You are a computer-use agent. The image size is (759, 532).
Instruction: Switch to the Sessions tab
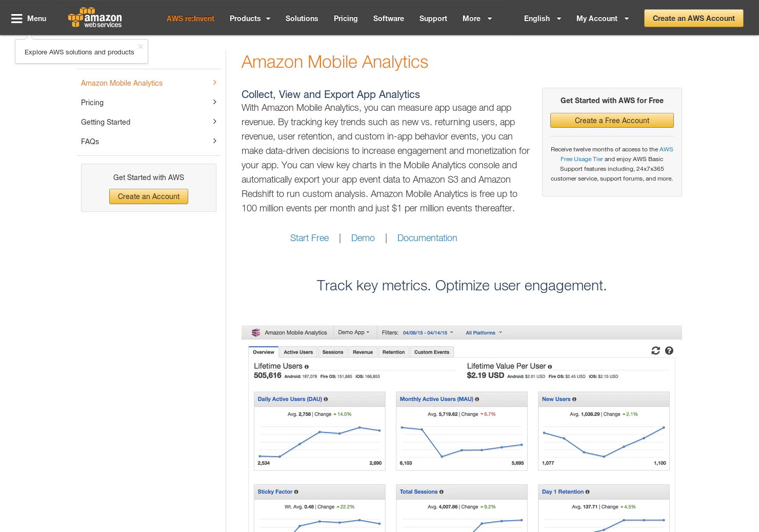coord(333,352)
